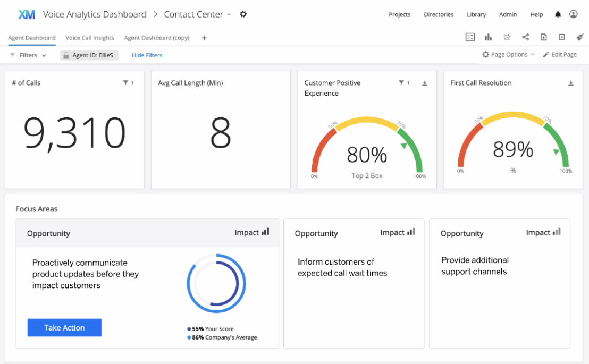This screenshot has width=589, height=364.
Task: Open the Projects menu
Action: (x=399, y=14)
